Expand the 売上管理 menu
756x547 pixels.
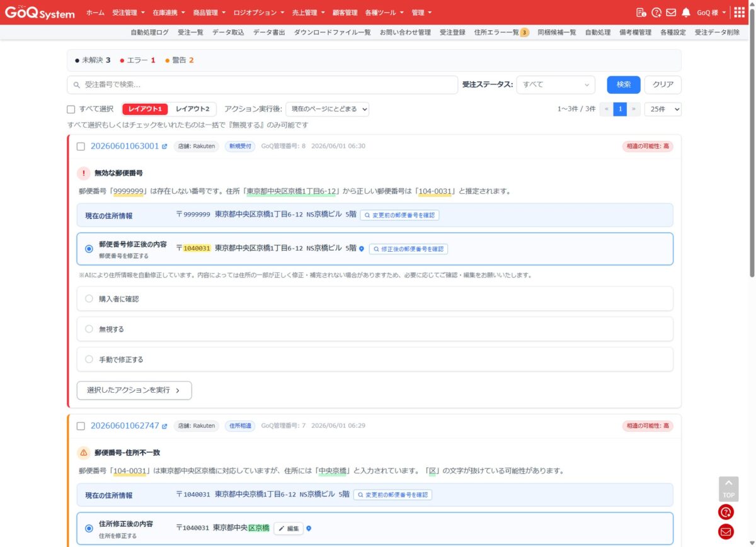point(309,13)
